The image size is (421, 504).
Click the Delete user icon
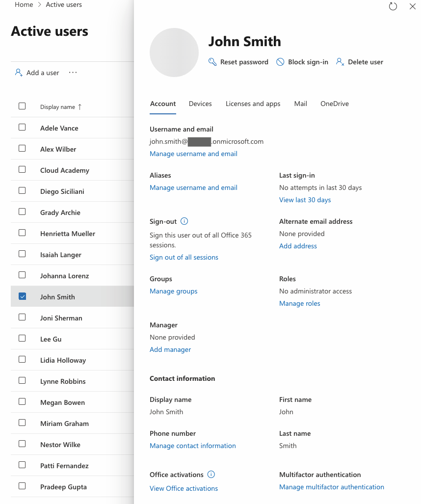point(340,62)
